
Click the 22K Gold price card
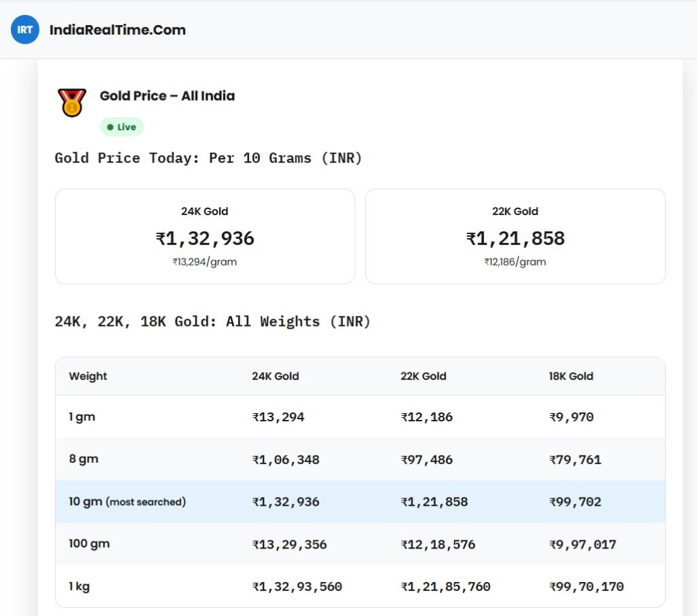tap(515, 236)
